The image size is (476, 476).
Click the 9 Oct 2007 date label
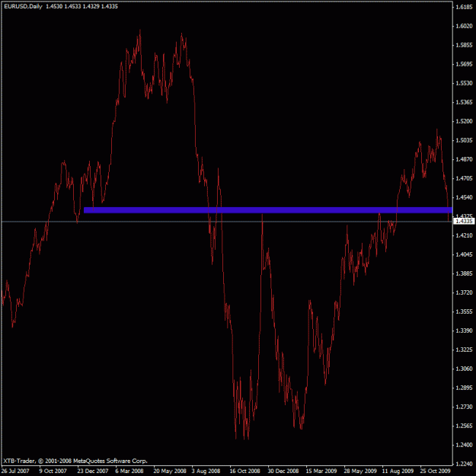[x=53, y=471]
